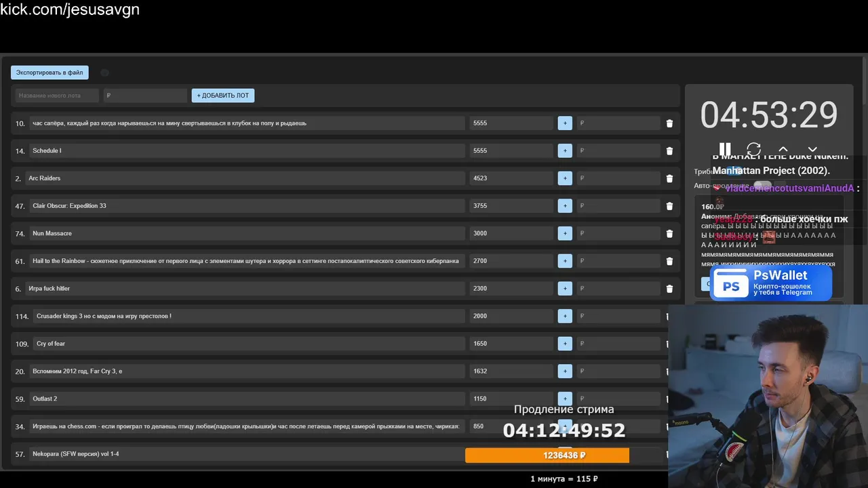Remove the Arc Raiders lot
Image resolution: width=868 pixels, height=488 pixels.
pyautogui.click(x=669, y=178)
